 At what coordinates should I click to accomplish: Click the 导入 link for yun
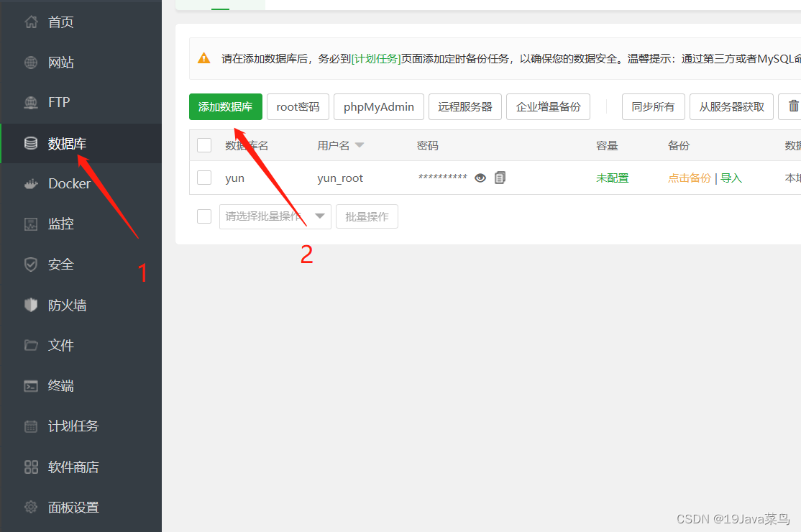point(731,178)
